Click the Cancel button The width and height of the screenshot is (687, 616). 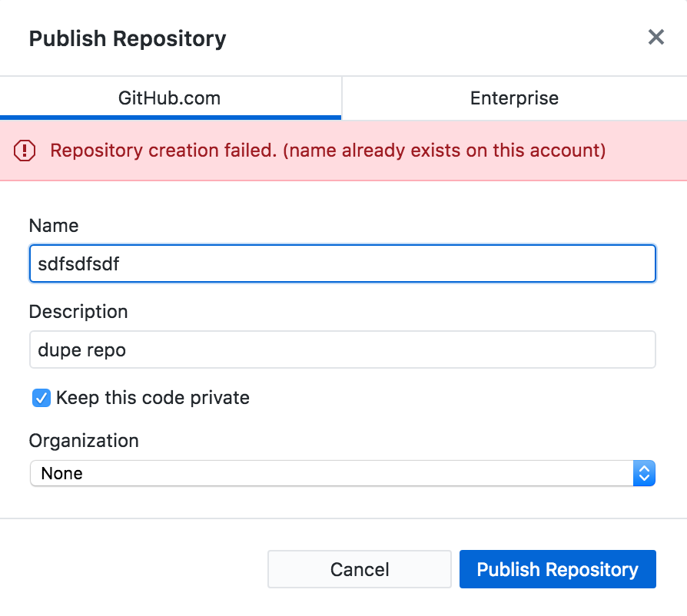coord(360,569)
